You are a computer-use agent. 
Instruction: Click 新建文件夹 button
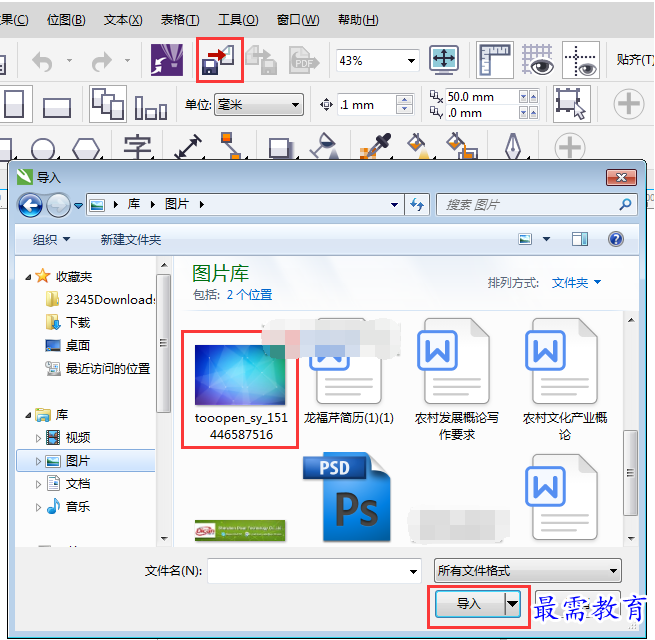pyautogui.click(x=131, y=239)
